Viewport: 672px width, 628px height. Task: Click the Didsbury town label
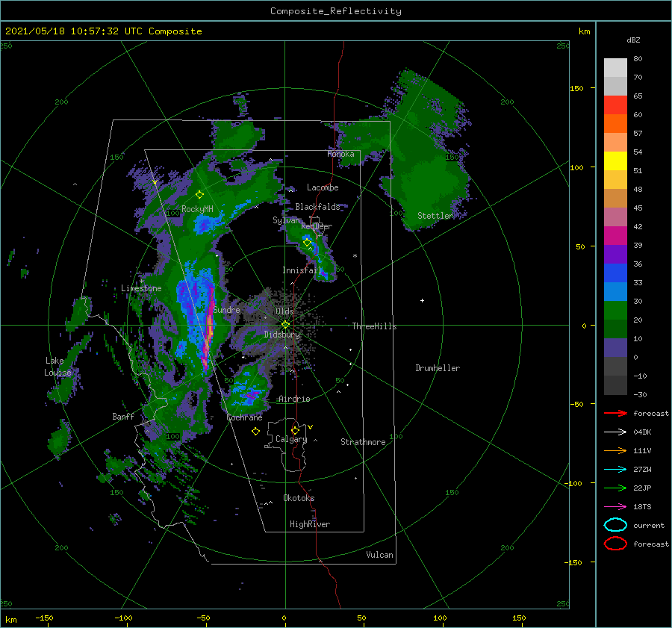point(282,335)
